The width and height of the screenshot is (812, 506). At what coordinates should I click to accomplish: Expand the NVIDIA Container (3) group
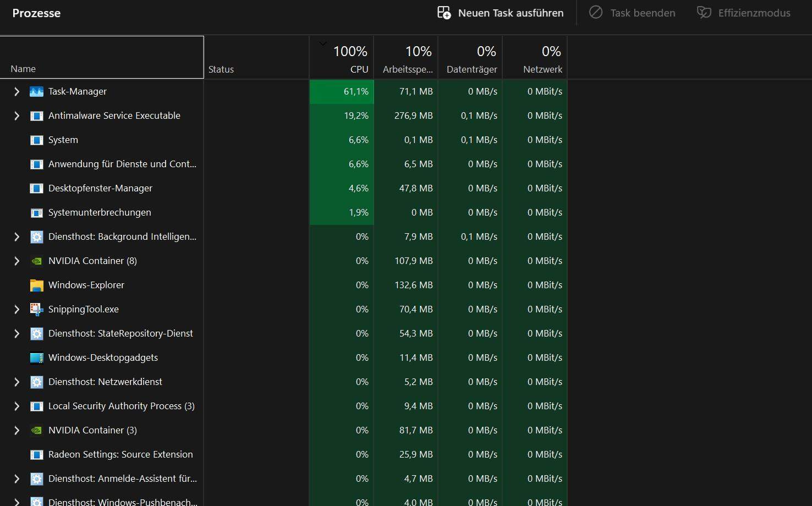[17, 430]
